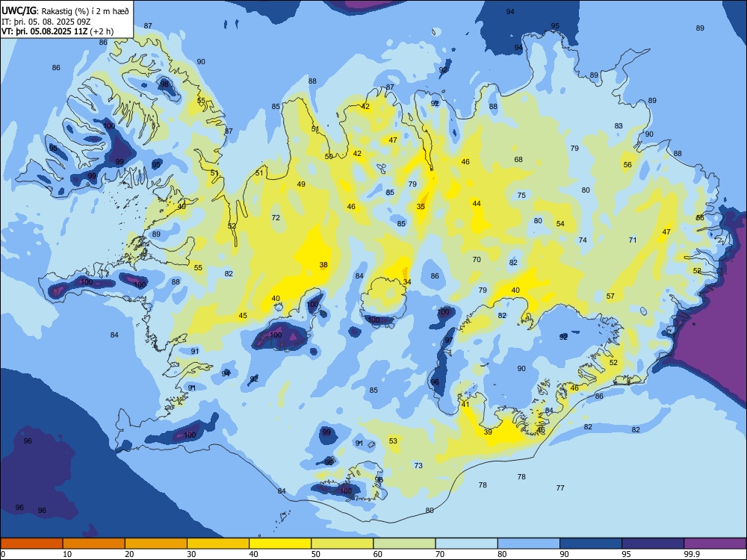Click the humidity value '53' on the map
Viewport: 747px width, 560px height.
click(393, 441)
